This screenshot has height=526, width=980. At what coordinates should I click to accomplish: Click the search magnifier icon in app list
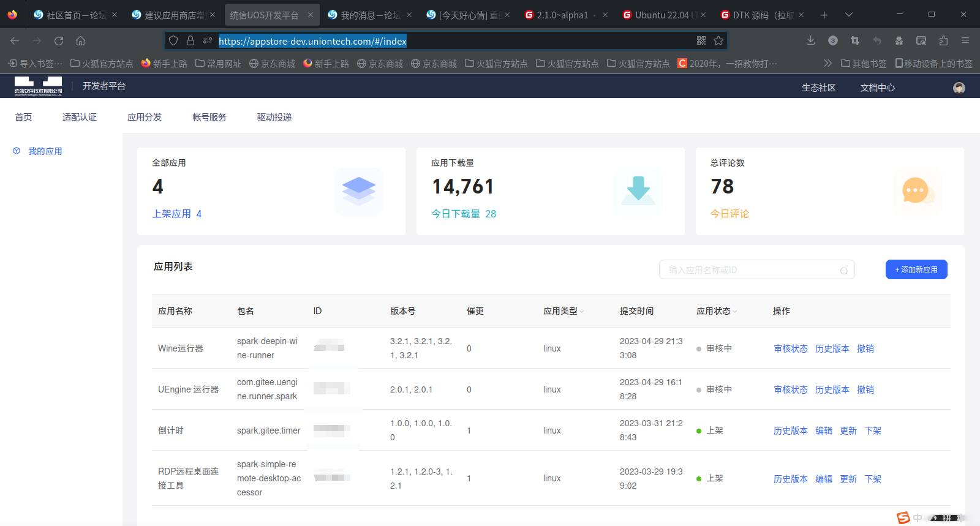843,271
